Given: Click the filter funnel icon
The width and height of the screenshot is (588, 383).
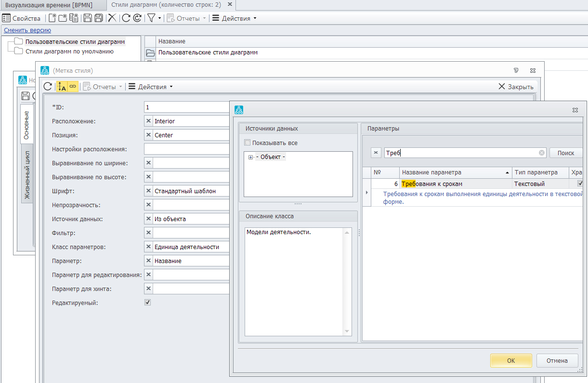Looking at the screenshot, I should coord(151,18).
